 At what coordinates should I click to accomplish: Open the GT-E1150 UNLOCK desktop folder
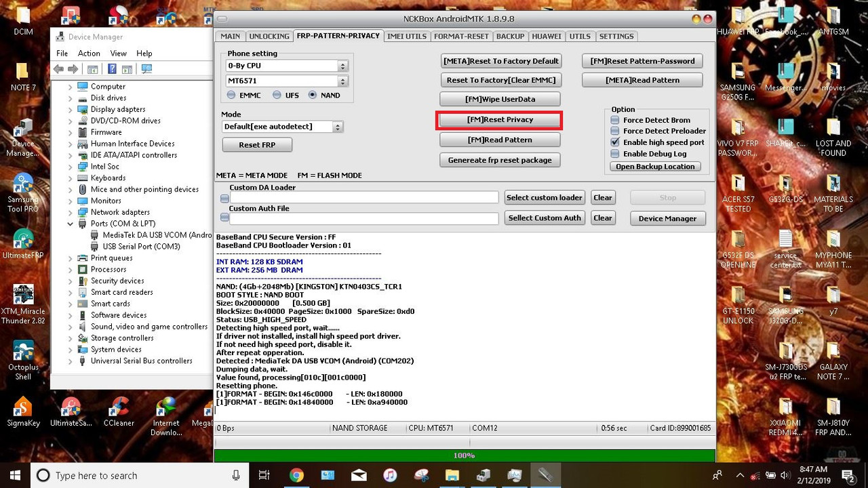tap(738, 305)
